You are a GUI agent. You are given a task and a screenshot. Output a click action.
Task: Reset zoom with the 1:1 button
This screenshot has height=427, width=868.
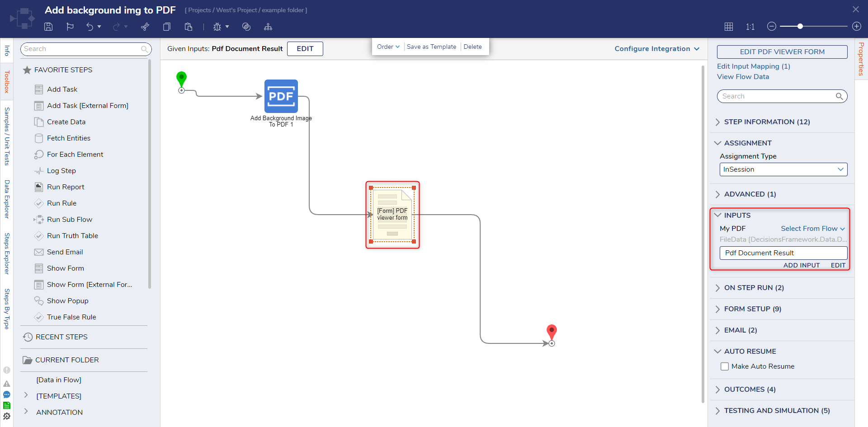point(750,27)
